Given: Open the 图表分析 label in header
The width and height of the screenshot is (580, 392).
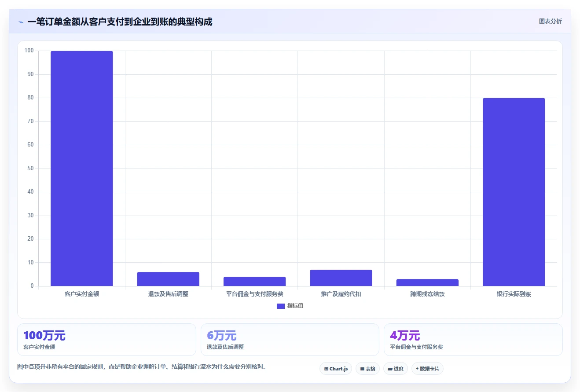Looking at the screenshot, I should 550,21.
